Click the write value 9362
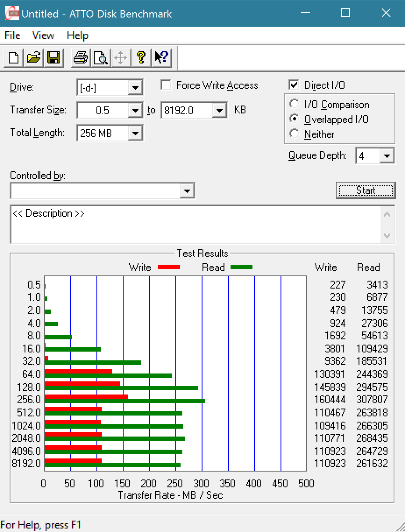Screen dimensions: 405x532 [335, 361]
